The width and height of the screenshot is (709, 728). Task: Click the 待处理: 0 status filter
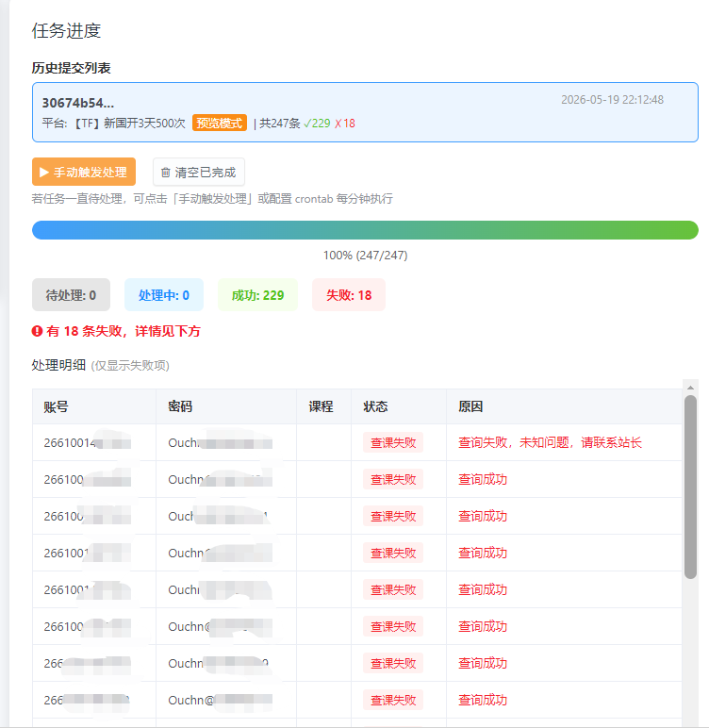pyautogui.click(x=71, y=295)
